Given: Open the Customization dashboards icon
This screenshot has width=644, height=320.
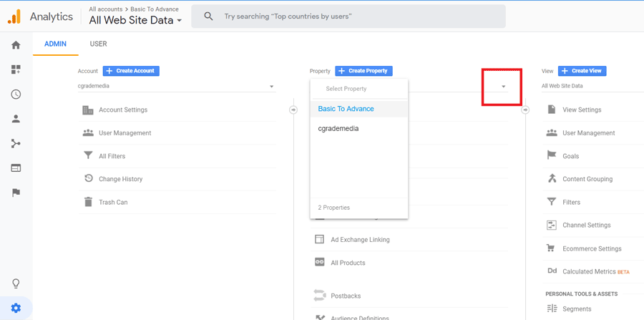Looking at the screenshot, I should pos(16,69).
